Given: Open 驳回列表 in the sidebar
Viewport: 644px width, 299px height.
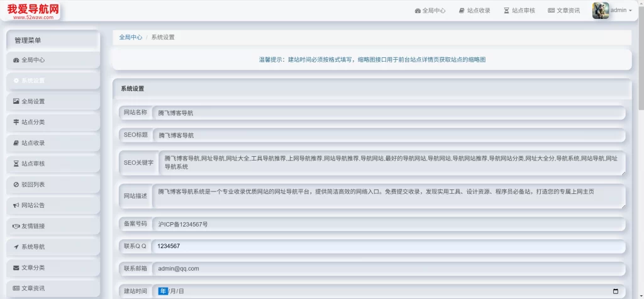Looking at the screenshot, I should click(53, 184).
